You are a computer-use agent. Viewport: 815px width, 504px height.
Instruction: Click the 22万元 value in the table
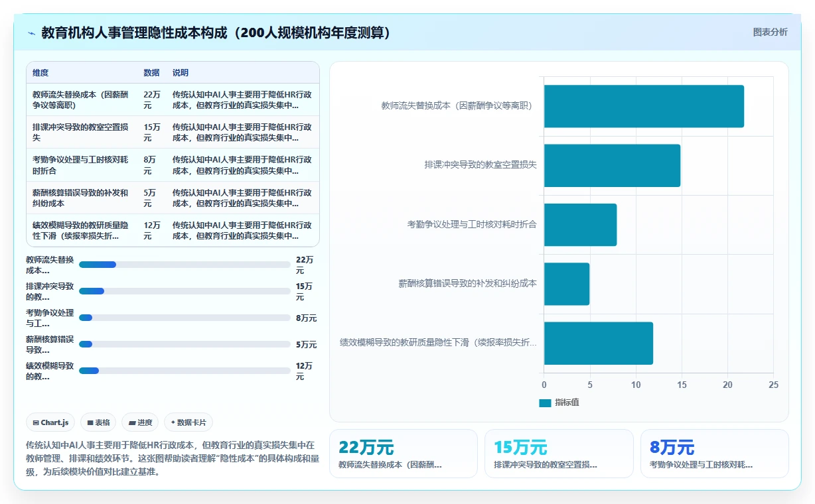click(152, 99)
